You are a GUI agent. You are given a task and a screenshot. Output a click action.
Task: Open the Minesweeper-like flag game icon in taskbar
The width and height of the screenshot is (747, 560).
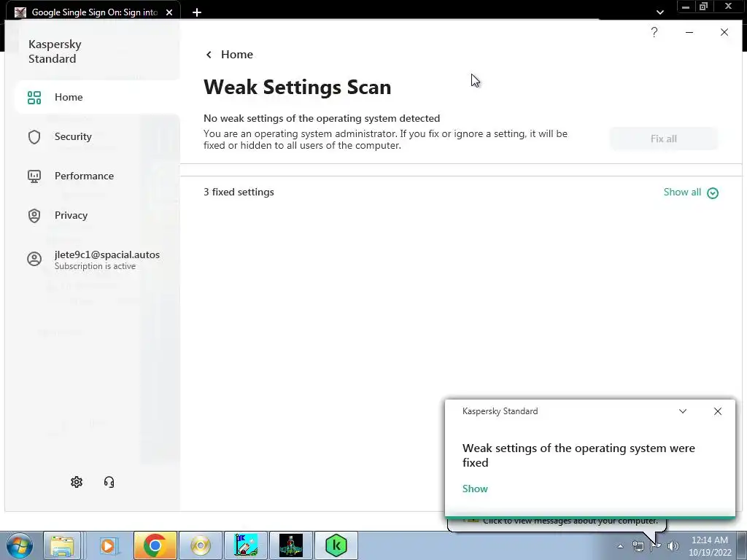point(246,545)
